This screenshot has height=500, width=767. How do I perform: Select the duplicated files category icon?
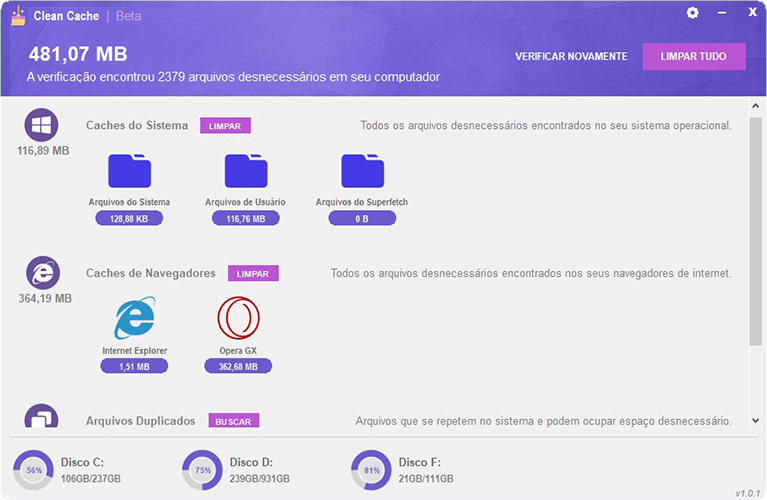(42, 416)
